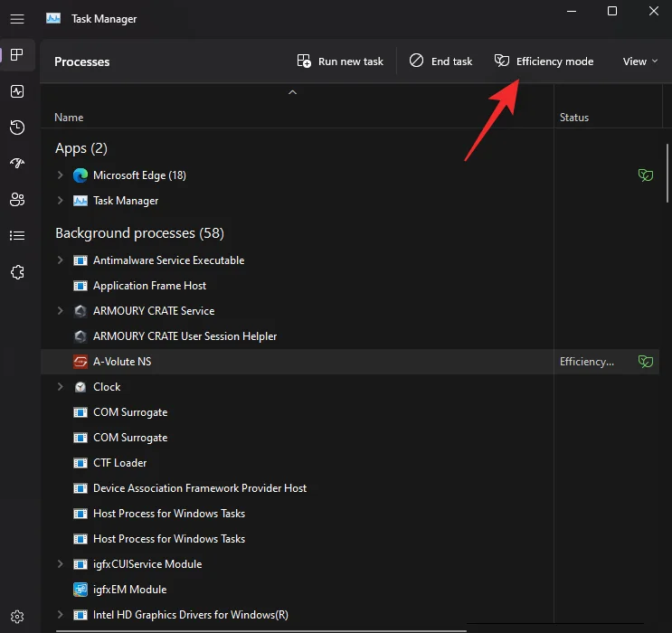Open the hamburger navigation menu
Image resolution: width=672 pixels, height=633 pixels.
[x=17, y=19]
